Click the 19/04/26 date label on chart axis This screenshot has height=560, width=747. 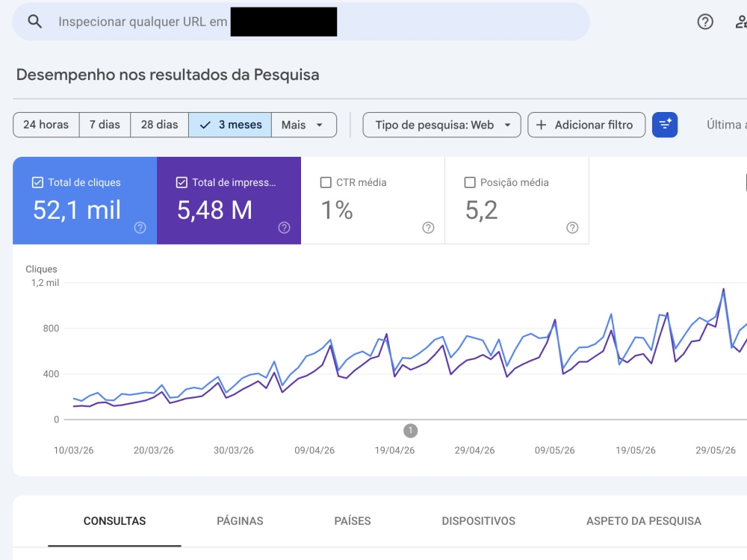[x=394, y=450]
